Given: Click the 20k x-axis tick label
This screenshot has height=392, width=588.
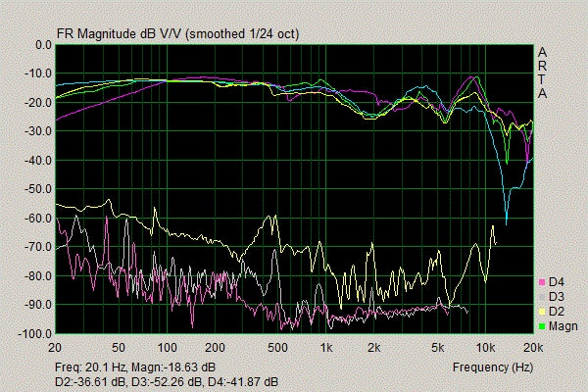Looking at the screenshot, I should (x=531, y=347).
